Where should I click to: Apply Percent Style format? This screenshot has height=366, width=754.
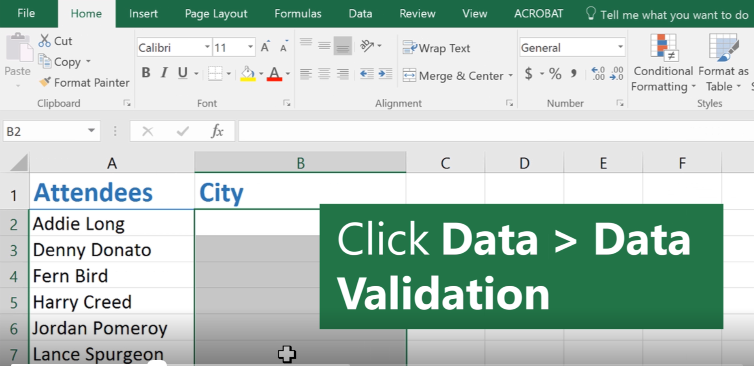click(x=555, y=74)
